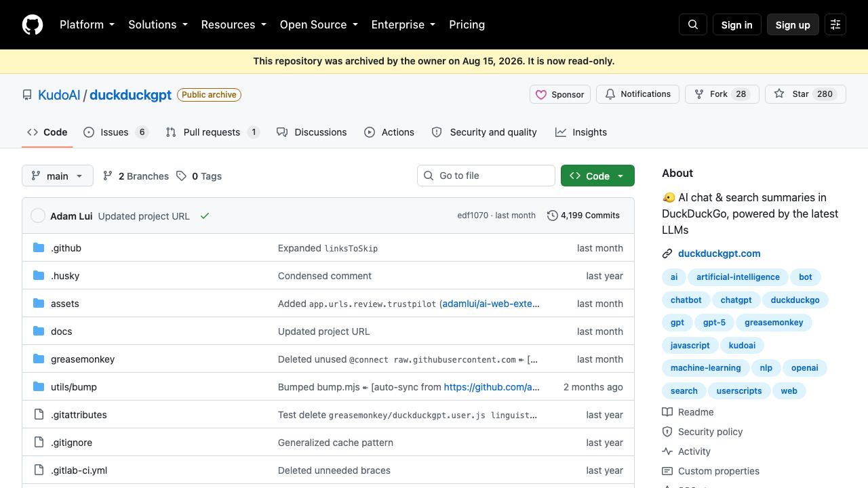Click the javascript topic tag

coord(690,346)
